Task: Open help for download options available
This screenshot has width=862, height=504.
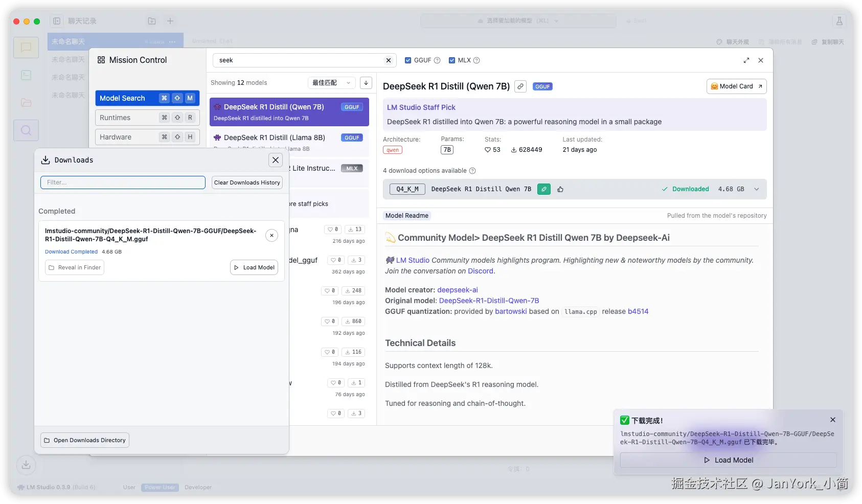Action: pos(472,171)
